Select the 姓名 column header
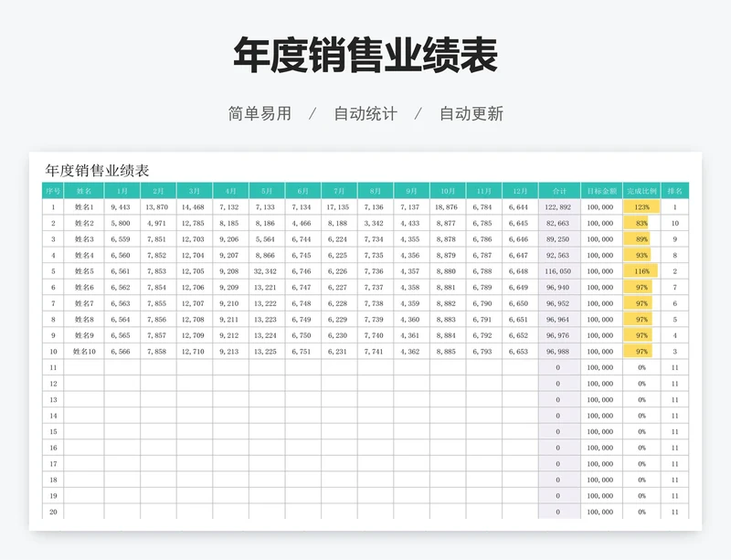This screenshot has height=560, width=731. tap(84, 191)
